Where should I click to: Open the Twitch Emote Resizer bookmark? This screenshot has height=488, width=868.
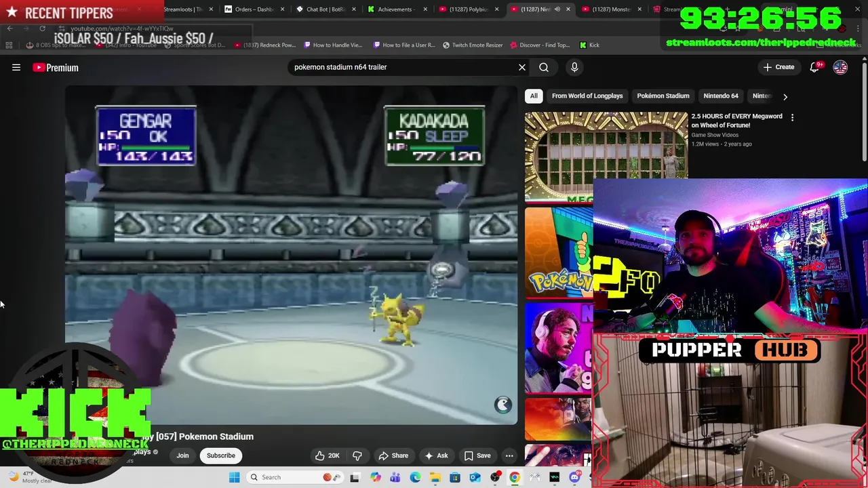[473, 45]
